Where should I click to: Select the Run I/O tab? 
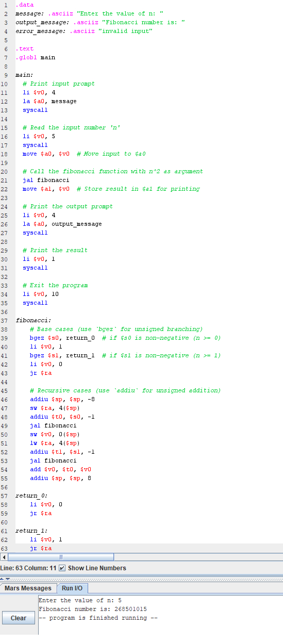point(72,588)
